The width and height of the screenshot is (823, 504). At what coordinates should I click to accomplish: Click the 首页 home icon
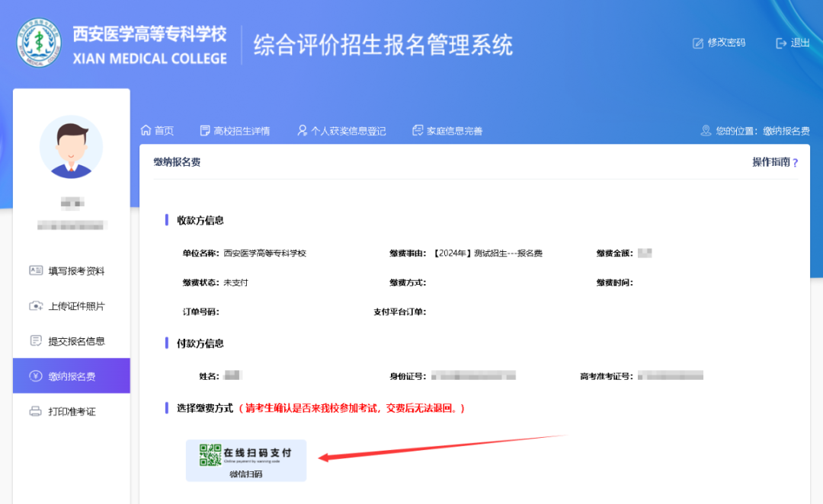click(146, 131)
